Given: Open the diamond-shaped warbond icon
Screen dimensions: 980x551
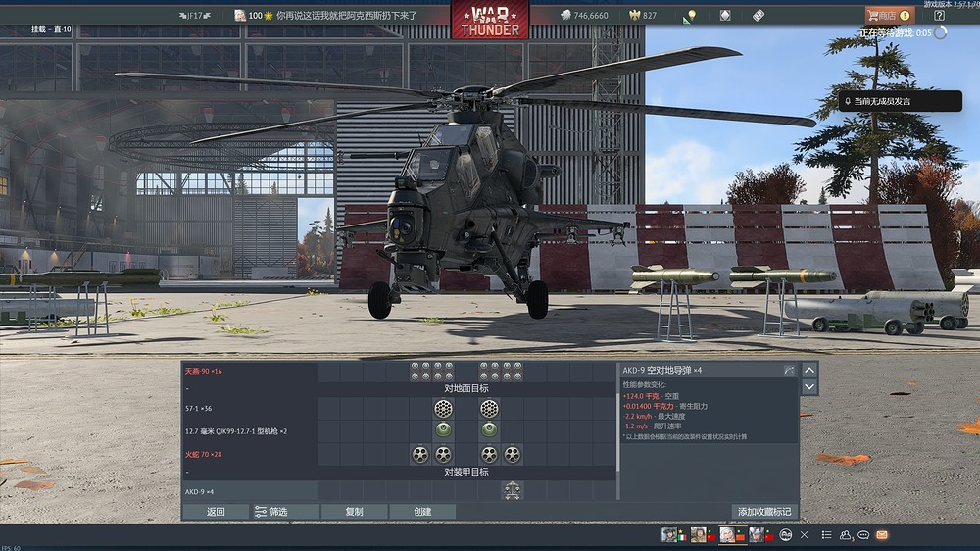Looking at the screenshot, I should click(x=725, y=15).
